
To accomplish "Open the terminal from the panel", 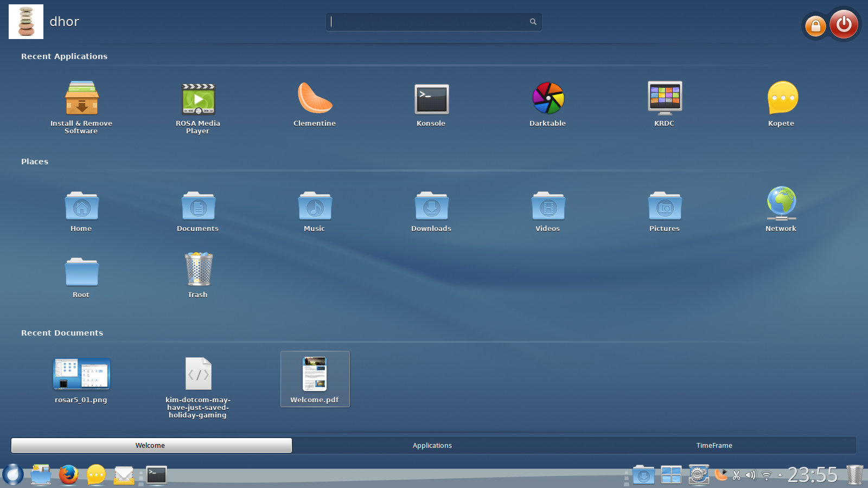I will (157, 475).
